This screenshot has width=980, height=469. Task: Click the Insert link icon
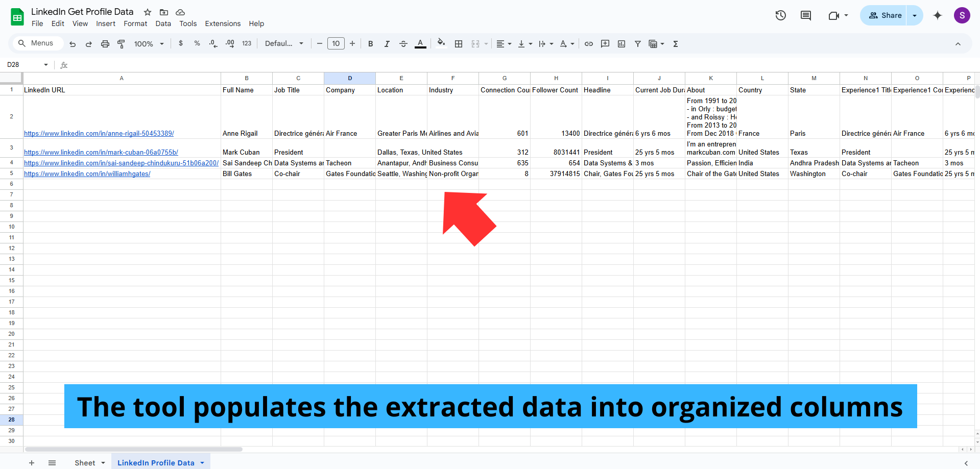589,44
